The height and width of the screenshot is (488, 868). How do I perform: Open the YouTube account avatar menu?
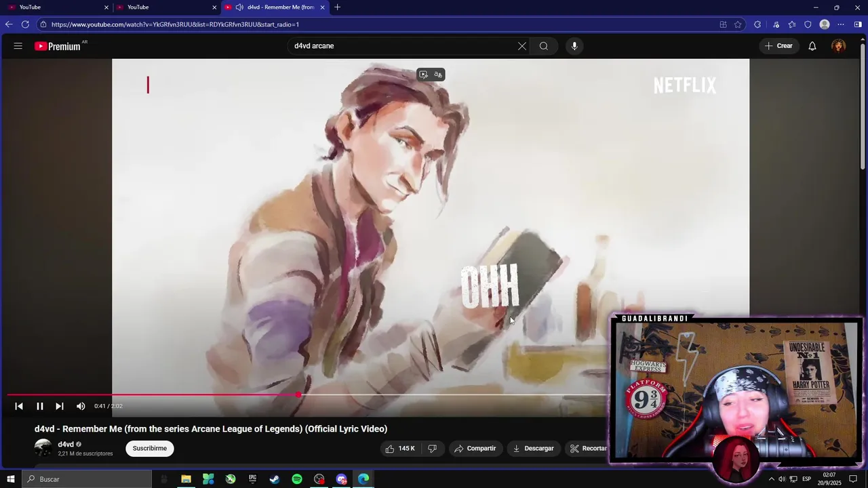tap(839, 46)
